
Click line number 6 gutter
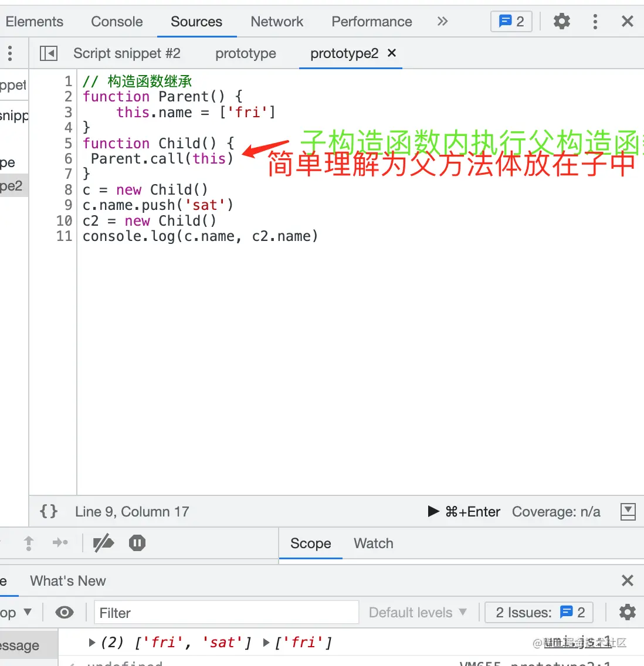(68, 159)
